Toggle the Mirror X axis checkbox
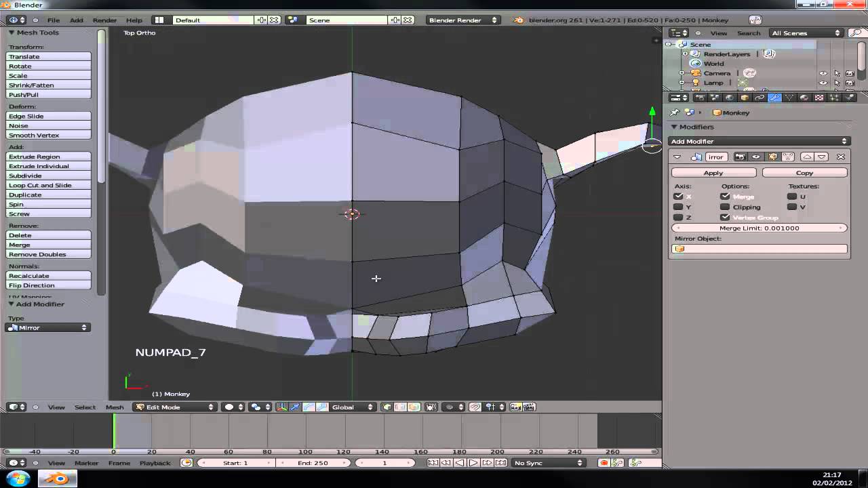868x488 pixels. 678,197
